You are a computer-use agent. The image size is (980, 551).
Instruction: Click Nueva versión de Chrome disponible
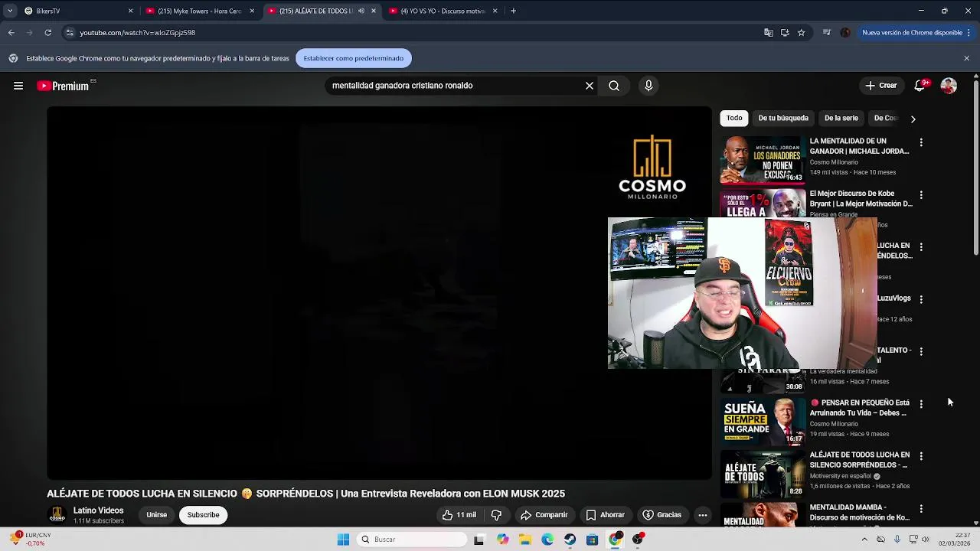tap(911, 33)
